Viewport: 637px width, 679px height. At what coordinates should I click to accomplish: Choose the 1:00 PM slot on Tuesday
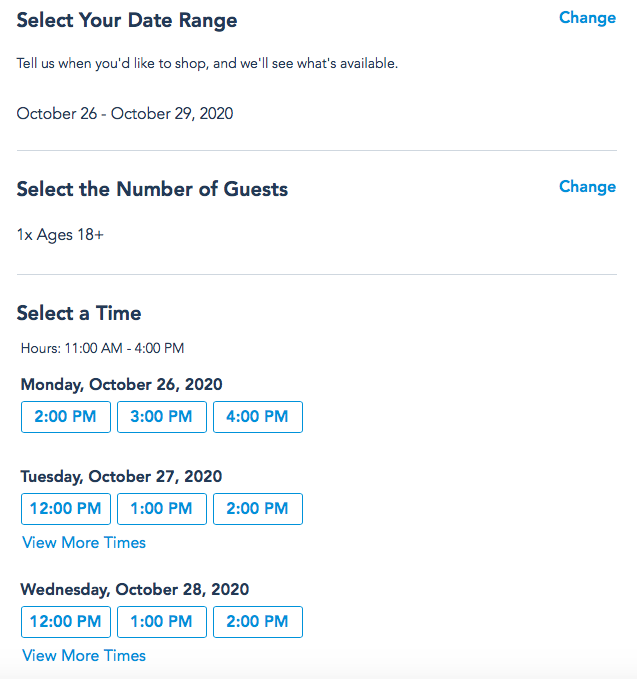161,509
